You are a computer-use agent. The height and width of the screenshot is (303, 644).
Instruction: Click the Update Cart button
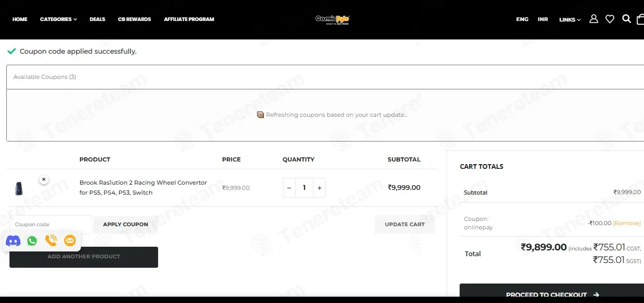coord(404,224)
